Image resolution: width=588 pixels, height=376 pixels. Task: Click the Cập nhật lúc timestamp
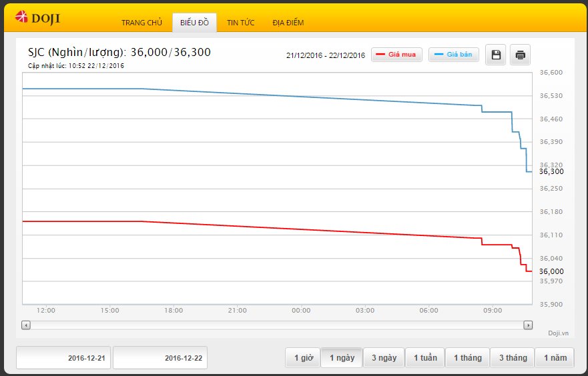coord(76,66)
